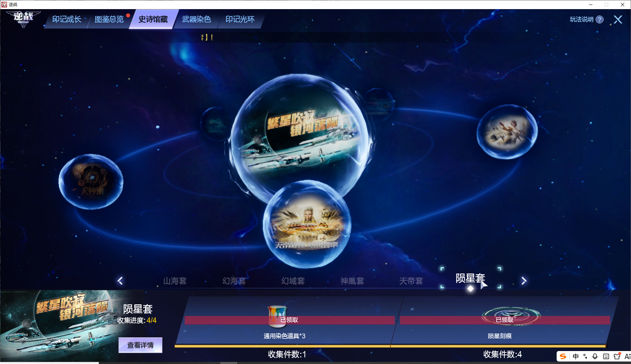
Task: Click the golden warrior planet bubble
Action: [307, 224]
